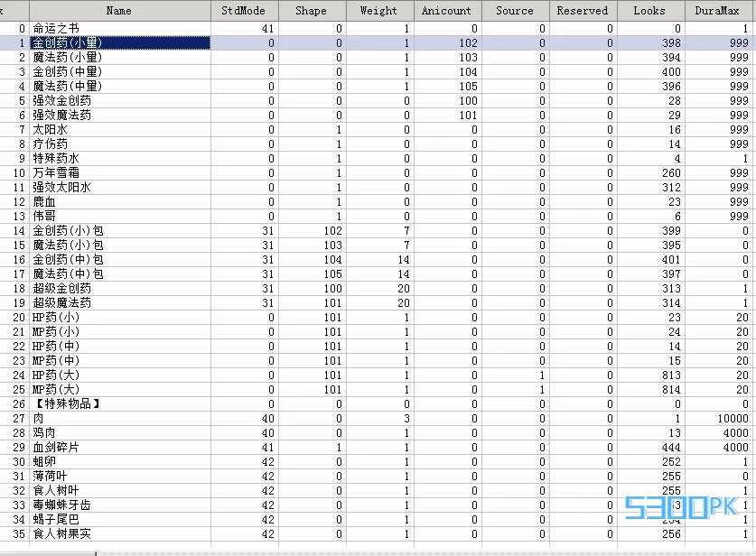Click the 万年雪霜 item name

click(120, 173)
